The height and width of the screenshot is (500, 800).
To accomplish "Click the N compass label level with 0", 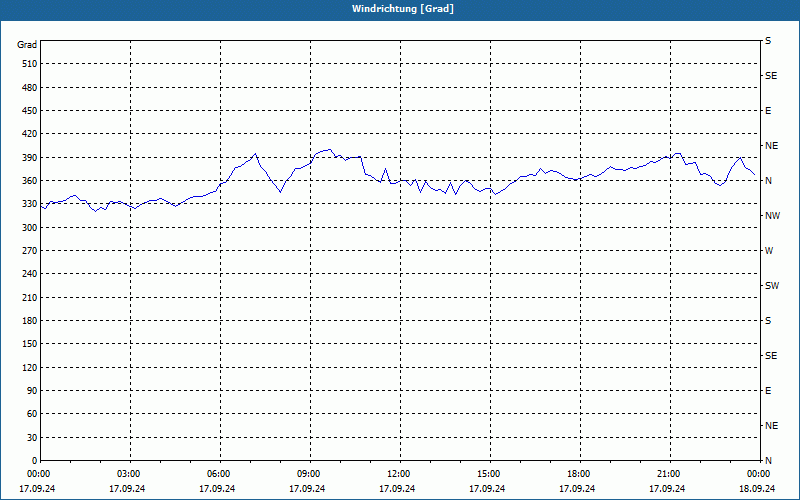I will (768, 461).
